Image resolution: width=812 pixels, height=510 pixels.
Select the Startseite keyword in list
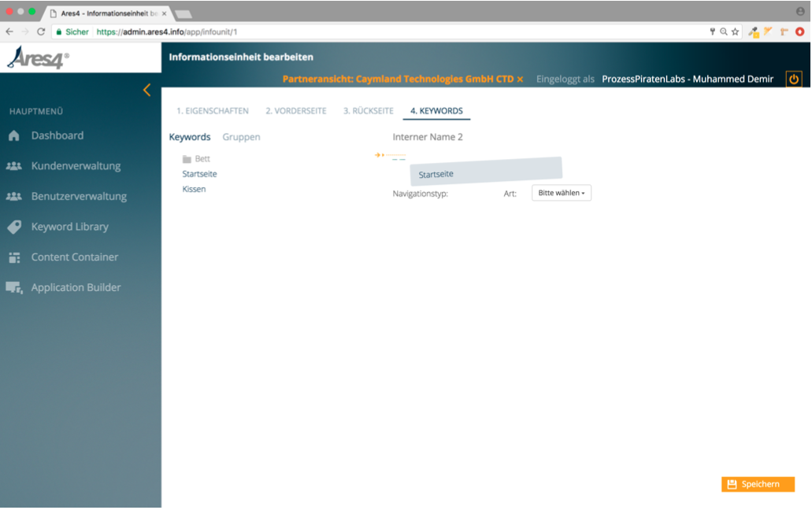click(x=199, y=174)
